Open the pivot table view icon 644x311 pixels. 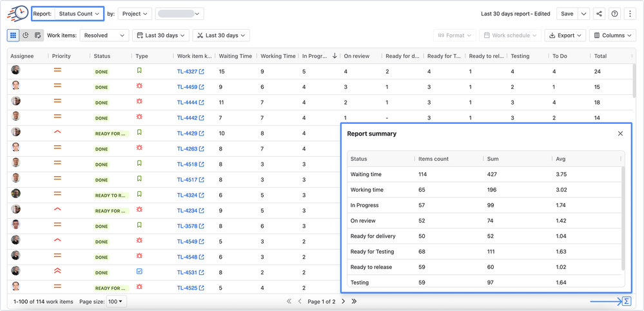38,35
